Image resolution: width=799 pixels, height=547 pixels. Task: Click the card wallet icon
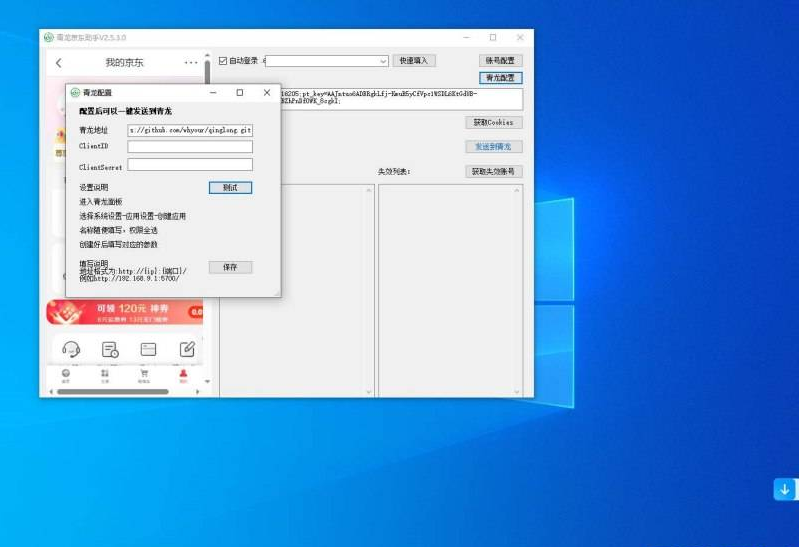[x=148, y=349]
